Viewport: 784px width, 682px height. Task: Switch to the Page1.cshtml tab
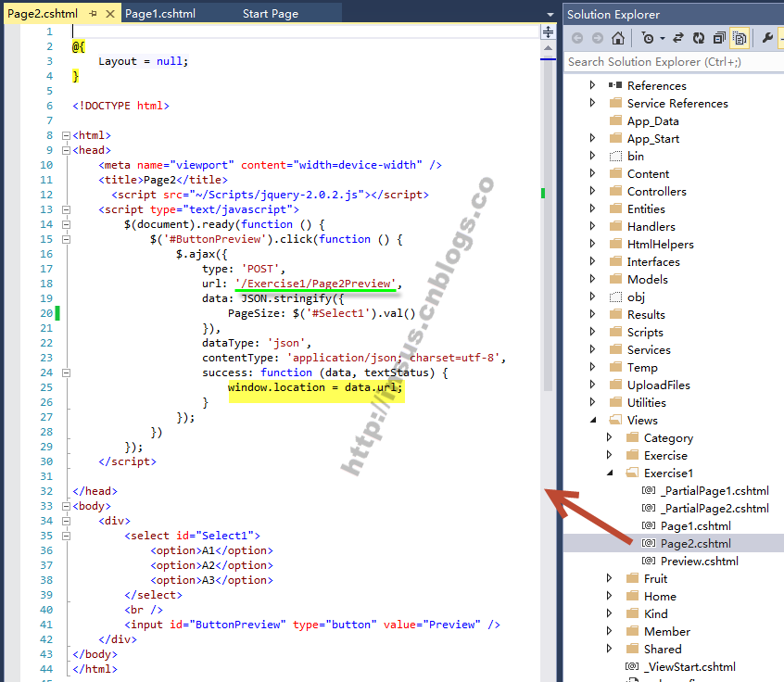(160, 14)
